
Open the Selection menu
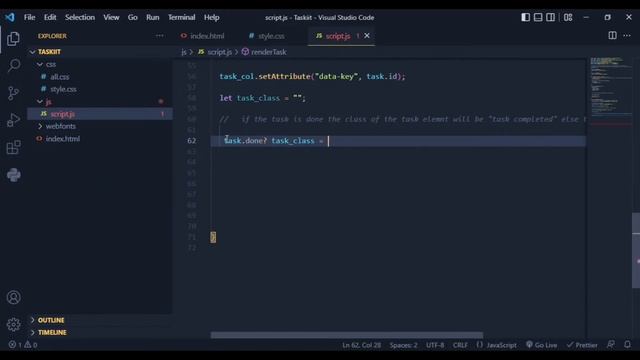(x=80, y=17)
